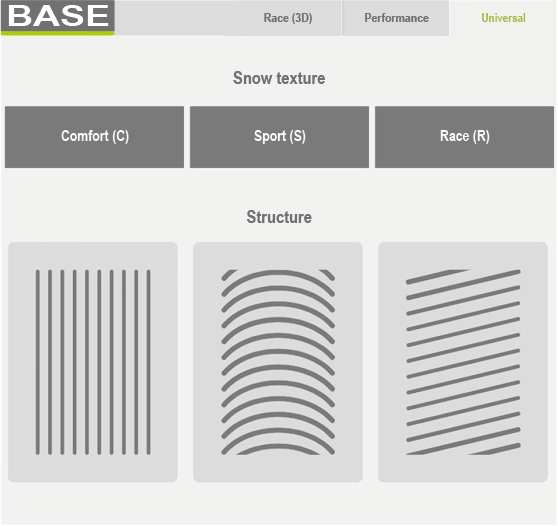This screenshot has width=558, height=526.
Task: Select the straight vertical lines structure pattern
Action: click(93, 362)
